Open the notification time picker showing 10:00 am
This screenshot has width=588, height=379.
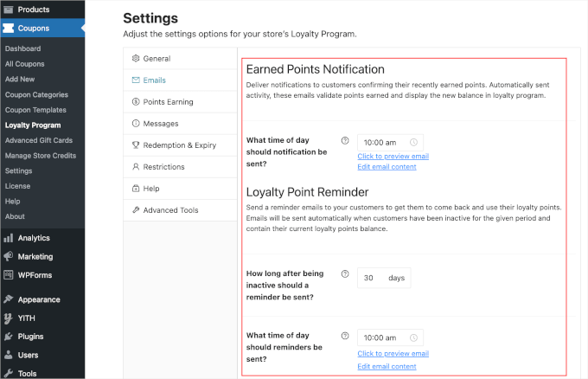tap(389, 142)
